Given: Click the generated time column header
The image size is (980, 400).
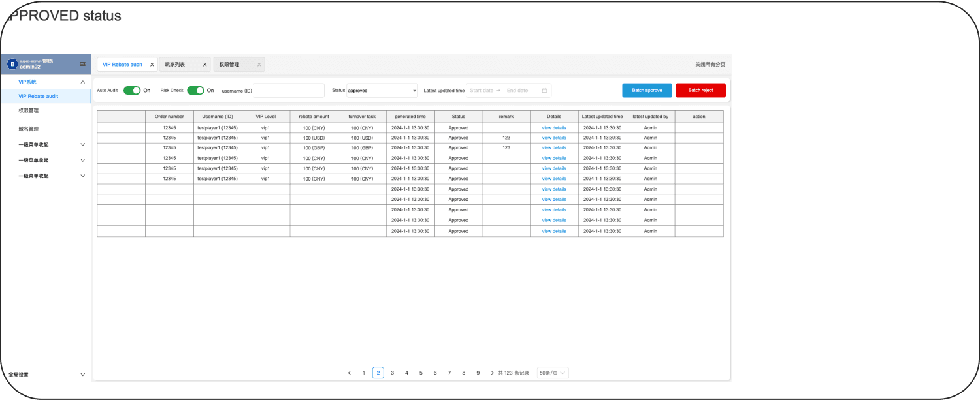Looking at the screenshot, I should point(410,116).
